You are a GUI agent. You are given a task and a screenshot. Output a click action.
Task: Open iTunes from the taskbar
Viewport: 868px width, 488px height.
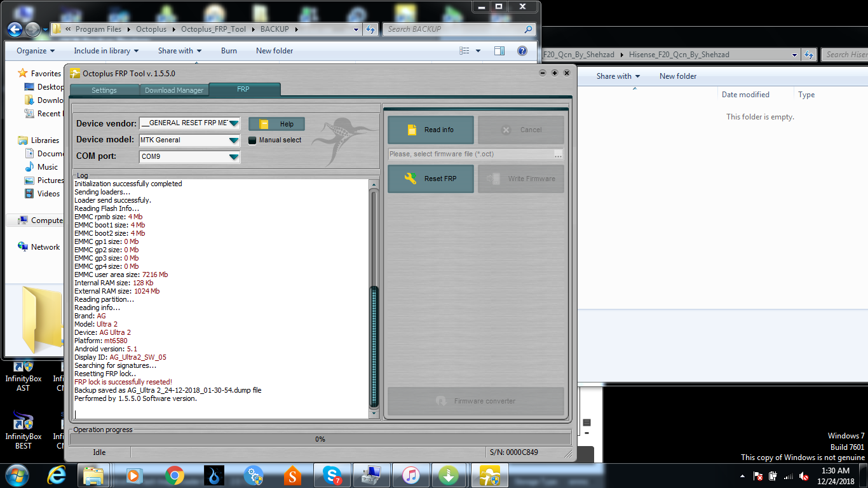tap(410, 475)
